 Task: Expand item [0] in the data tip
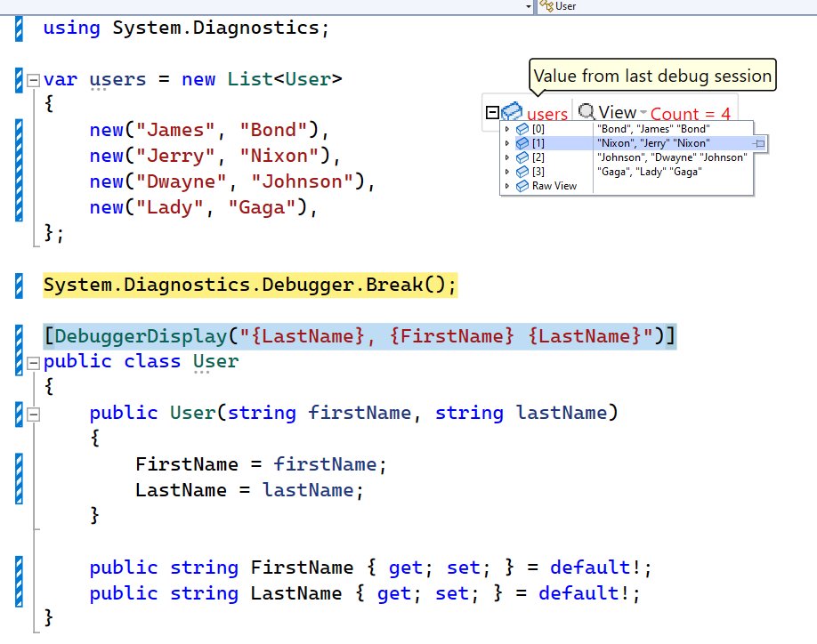point(507,129)
